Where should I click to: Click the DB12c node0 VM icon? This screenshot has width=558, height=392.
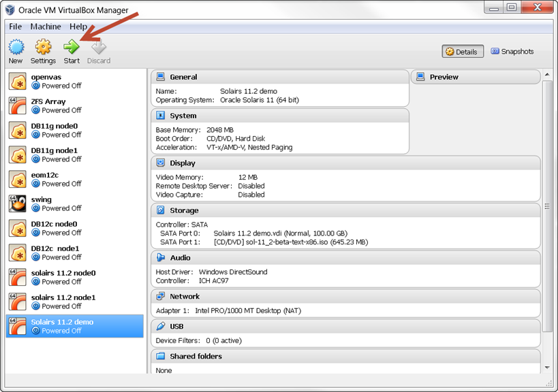pos(18,229)
